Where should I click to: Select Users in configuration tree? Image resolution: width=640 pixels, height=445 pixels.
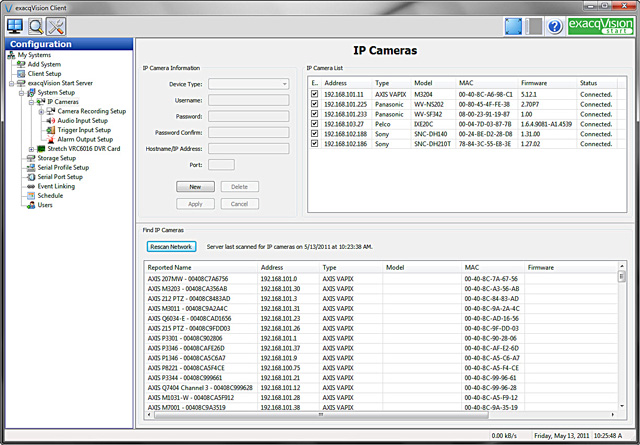tap(45, 205)
